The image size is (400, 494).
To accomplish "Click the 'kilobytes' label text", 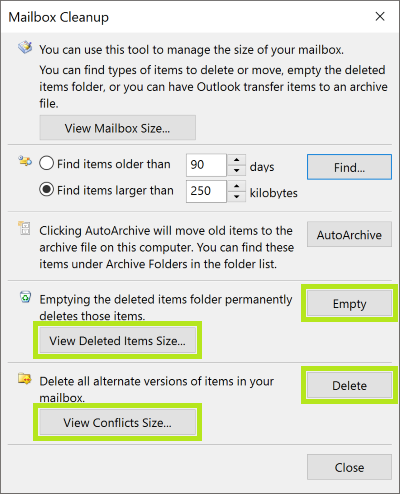I will (274, 193).
